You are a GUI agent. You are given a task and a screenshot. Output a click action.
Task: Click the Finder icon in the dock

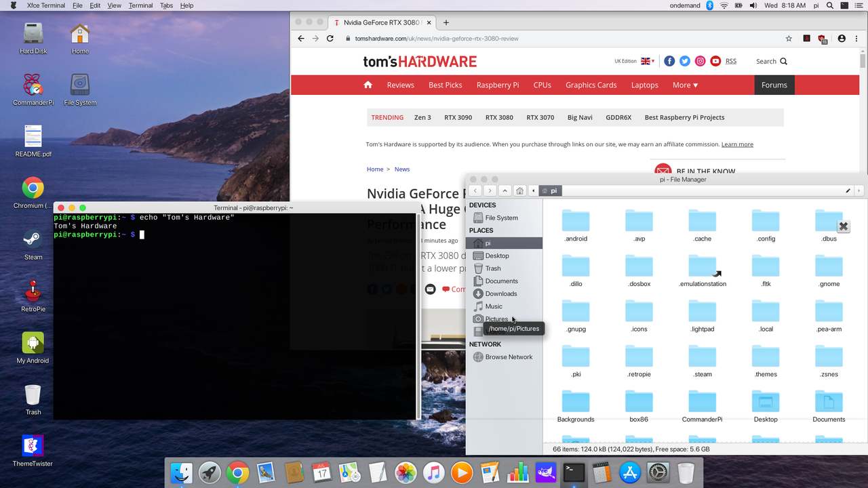pos(181,472)
